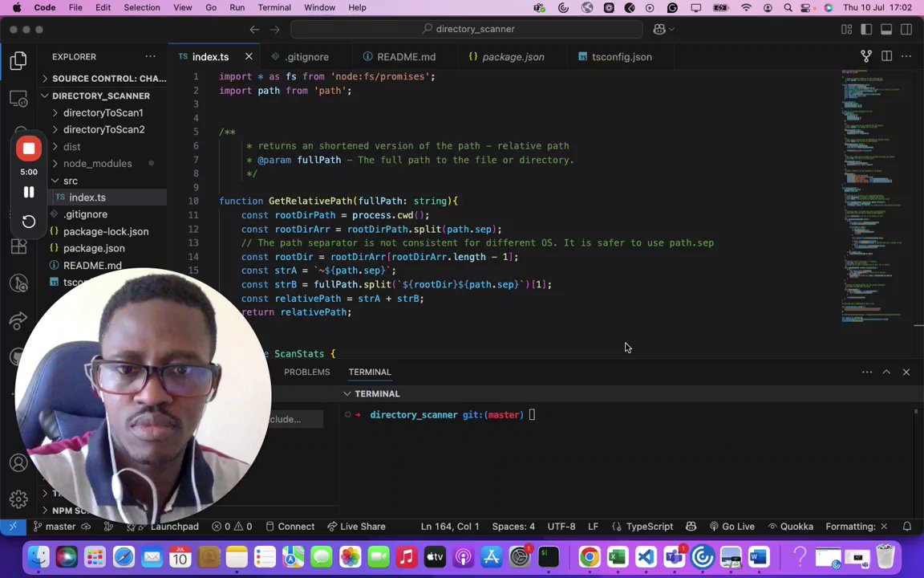924x578 pixels.
Task: Expand the Source Control section
Action: 103,79
